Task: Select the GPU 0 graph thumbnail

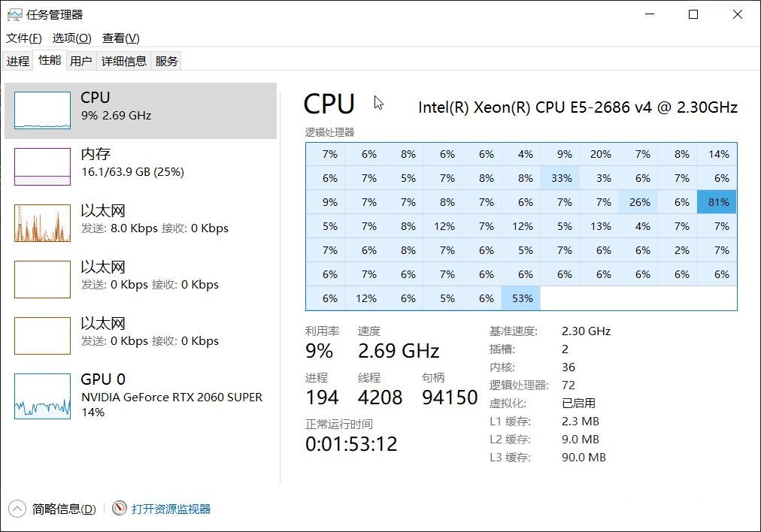Action: 42,396
